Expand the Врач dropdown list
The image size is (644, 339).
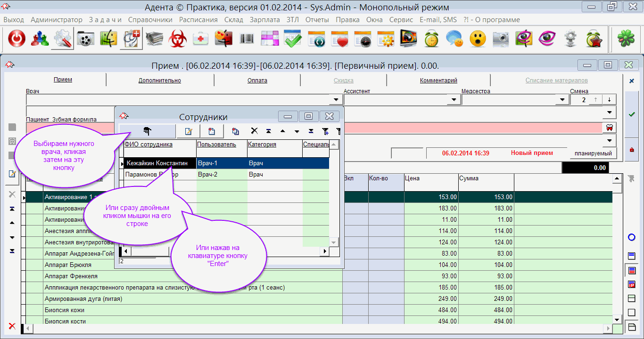point(336,100)
